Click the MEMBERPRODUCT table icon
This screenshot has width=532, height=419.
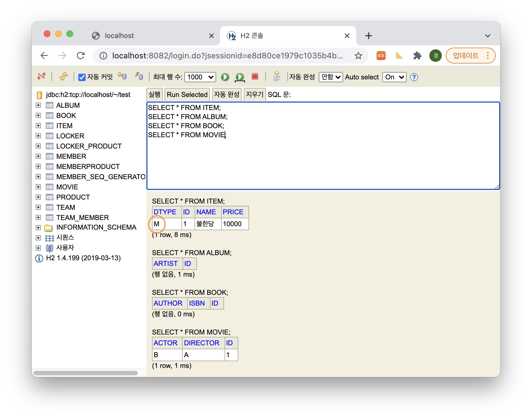pyautogui.click(x=50, y=166)
